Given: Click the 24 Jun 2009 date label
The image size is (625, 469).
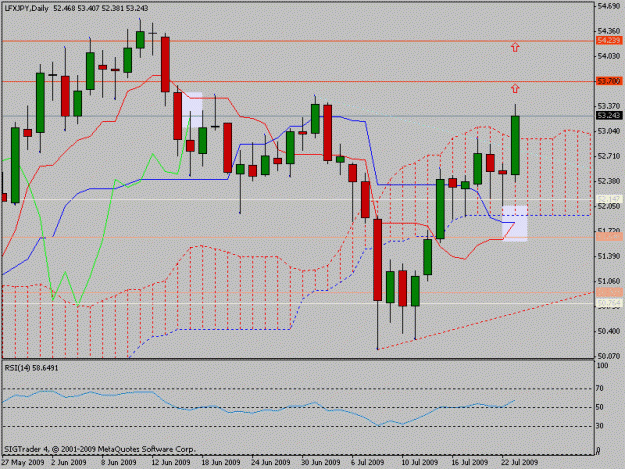Looking at the screenshot, I should pyautogui.click(x=271, y=462).
